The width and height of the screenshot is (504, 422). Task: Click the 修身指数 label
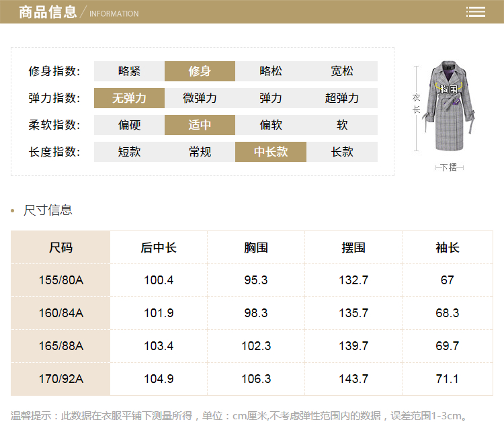tap(54, 71)
